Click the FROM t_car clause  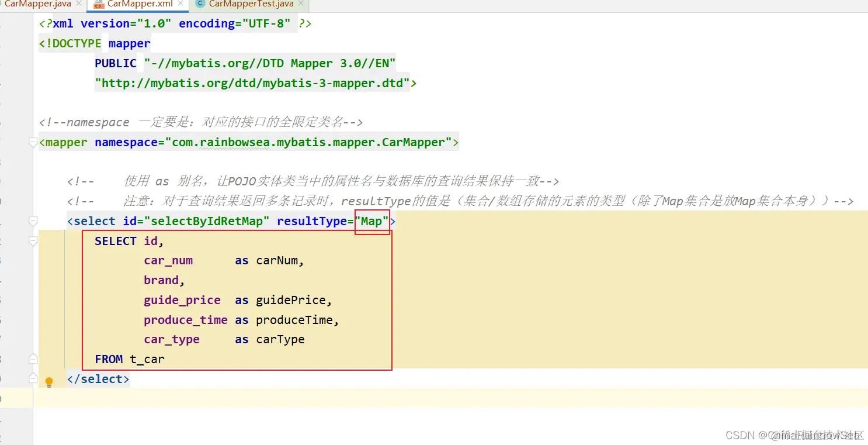pyautogui.click(x=130, y=359)
